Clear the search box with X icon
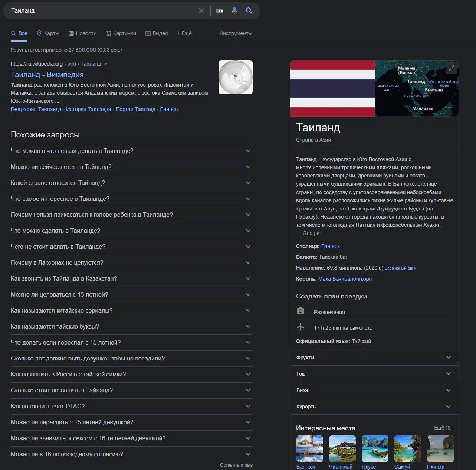Screen dimensions: 476x470 201,11
